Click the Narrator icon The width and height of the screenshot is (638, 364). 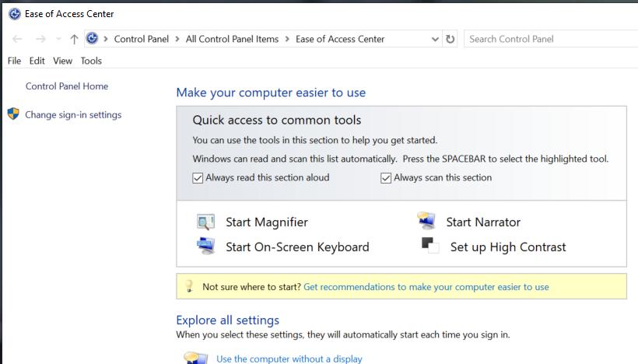tap(426, 221)
